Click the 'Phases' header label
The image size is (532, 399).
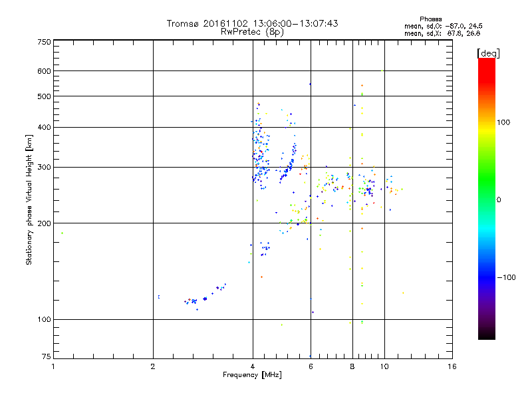pyautogui.click(x=430, y=19)
